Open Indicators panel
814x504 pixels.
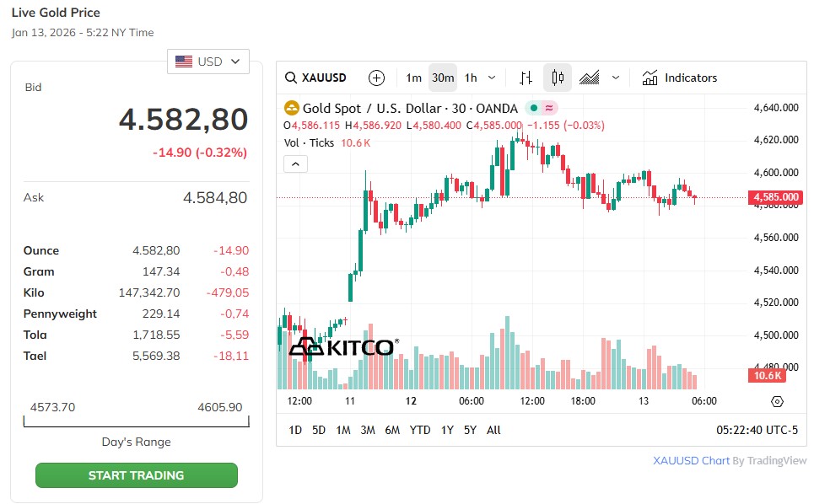(x=679, y=78)
